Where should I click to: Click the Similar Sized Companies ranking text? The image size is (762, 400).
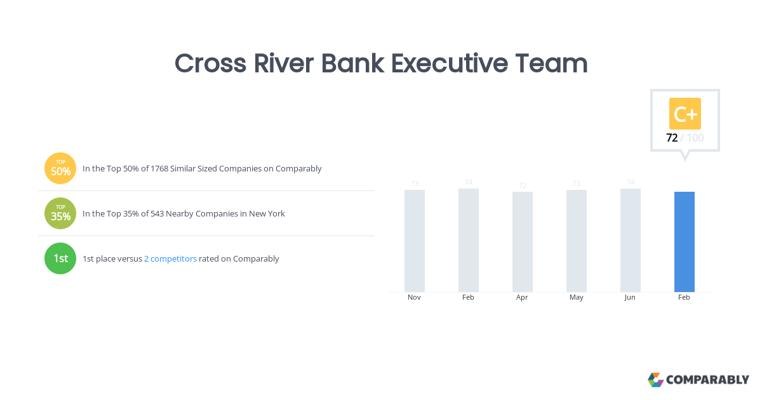[202, 169]
